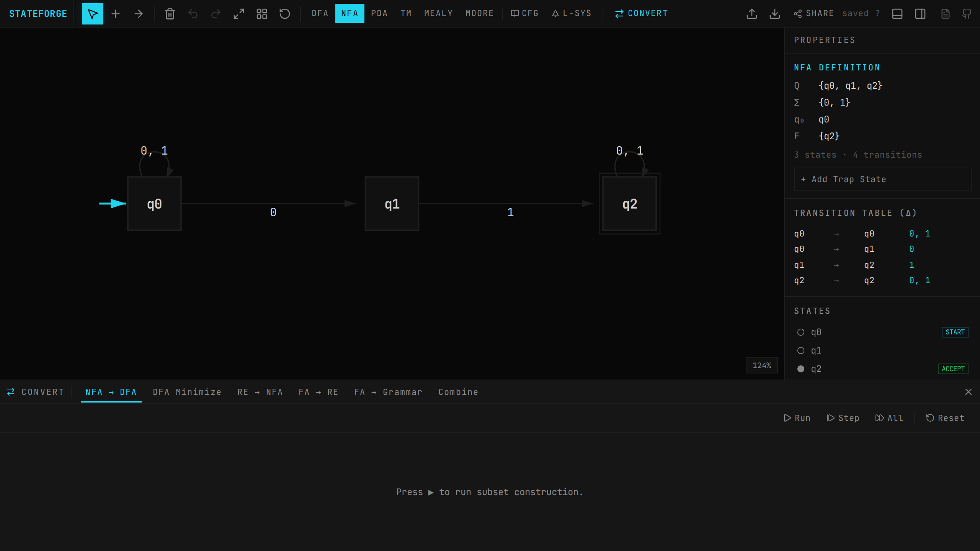The image size is (980, 551).
Task: Click the 124% zoom indicator
Action: click(761, 365)
